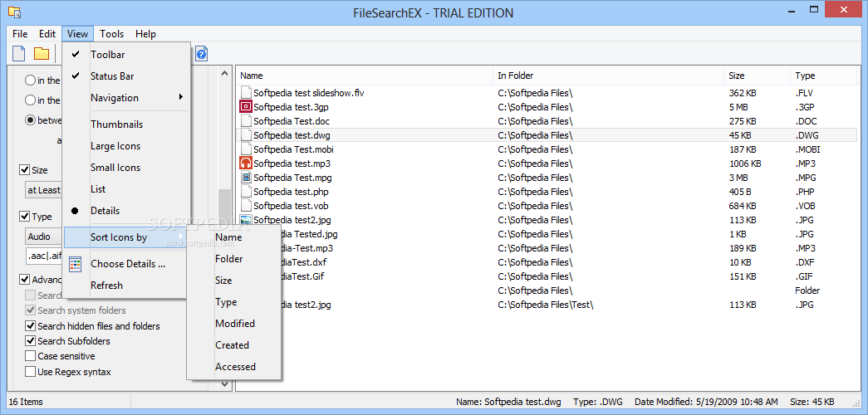Open the File menu
The height and width of the screenshot is (415, 868).
(x=20, y=34)
